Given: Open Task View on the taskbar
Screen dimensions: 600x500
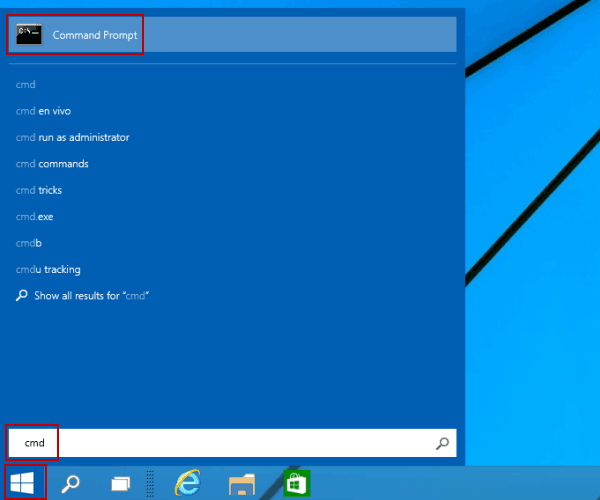Looking at the screenshot, I should pos(121,484).
